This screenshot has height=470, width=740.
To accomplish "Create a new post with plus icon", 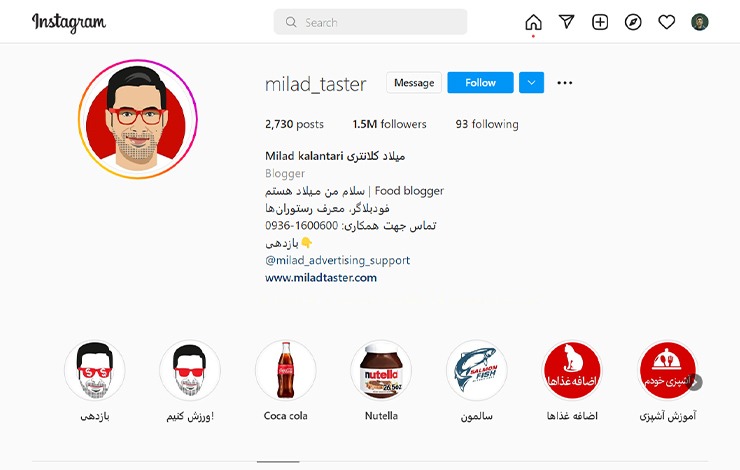I will [600, 22].
